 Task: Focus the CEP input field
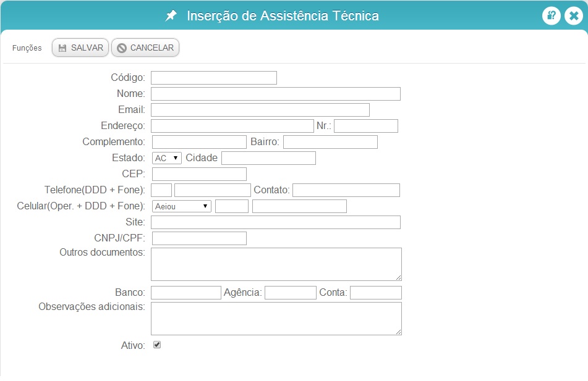coord(199,174)
